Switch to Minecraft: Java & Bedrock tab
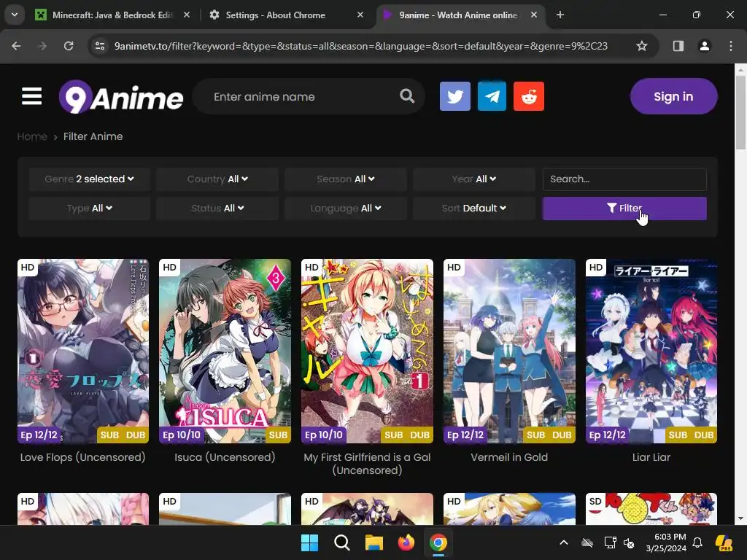The width and height of the screenshot is (747, 560). click(112, 15)
